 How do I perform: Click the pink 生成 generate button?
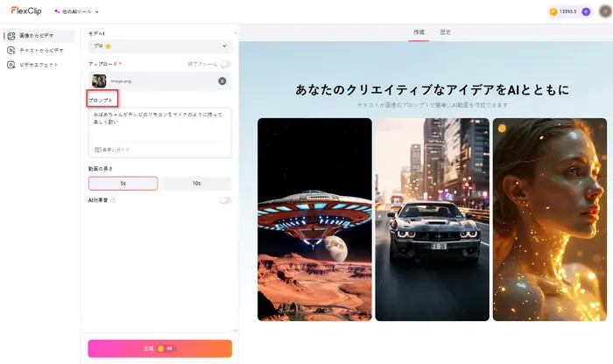point(160,348)
